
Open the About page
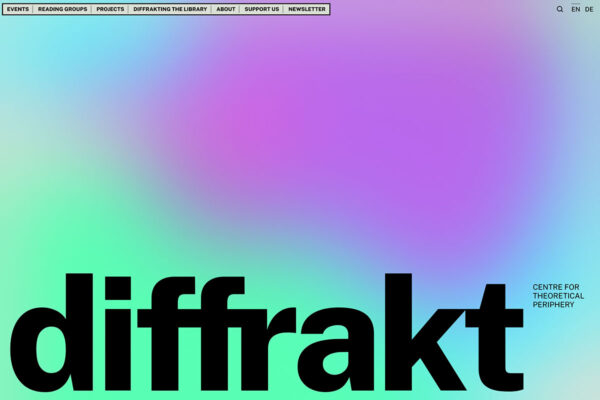click(226, 9)
